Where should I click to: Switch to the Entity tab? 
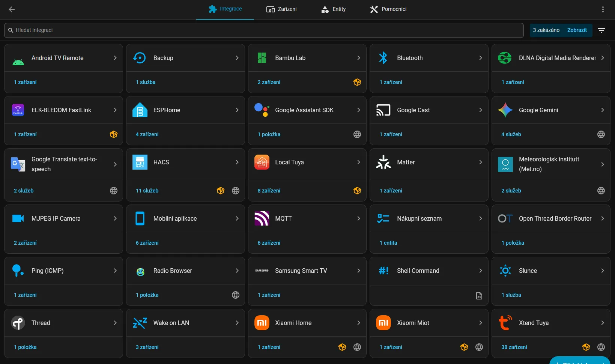click(333, 9)
